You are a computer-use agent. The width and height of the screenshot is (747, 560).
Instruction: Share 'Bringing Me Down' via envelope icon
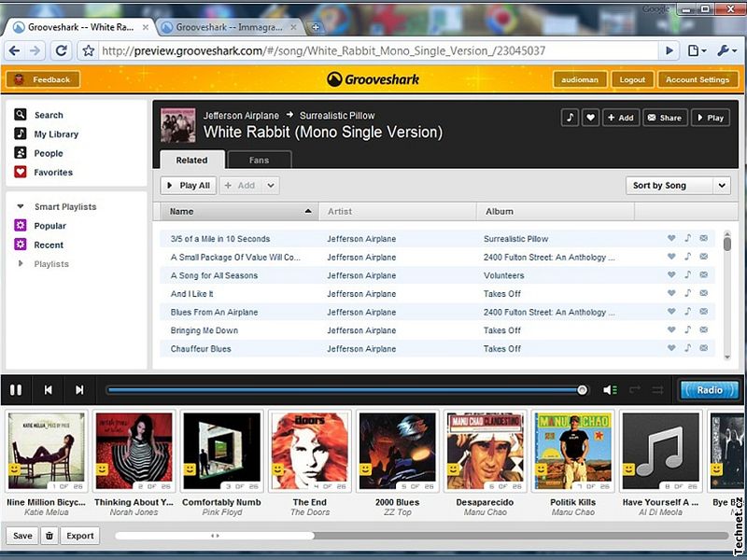704,329
